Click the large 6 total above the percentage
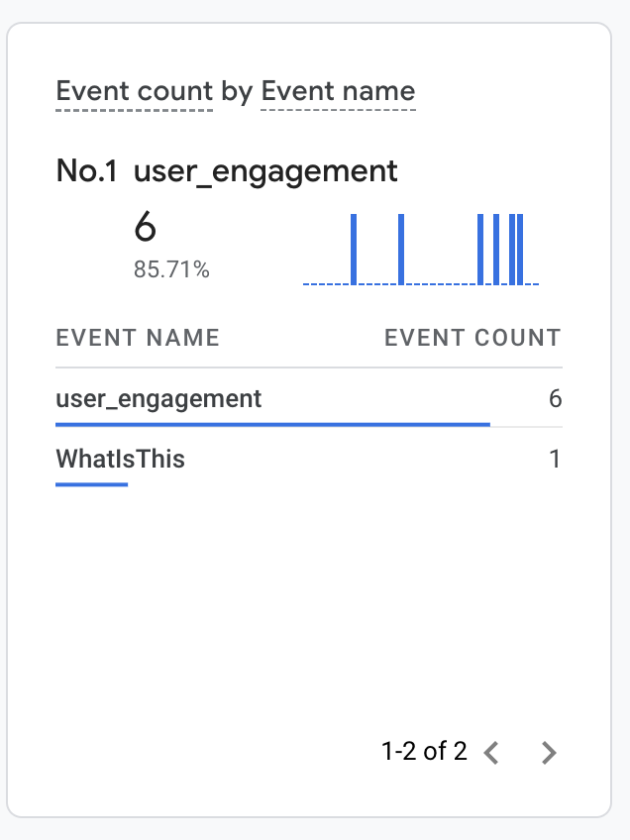 point(145,228)
